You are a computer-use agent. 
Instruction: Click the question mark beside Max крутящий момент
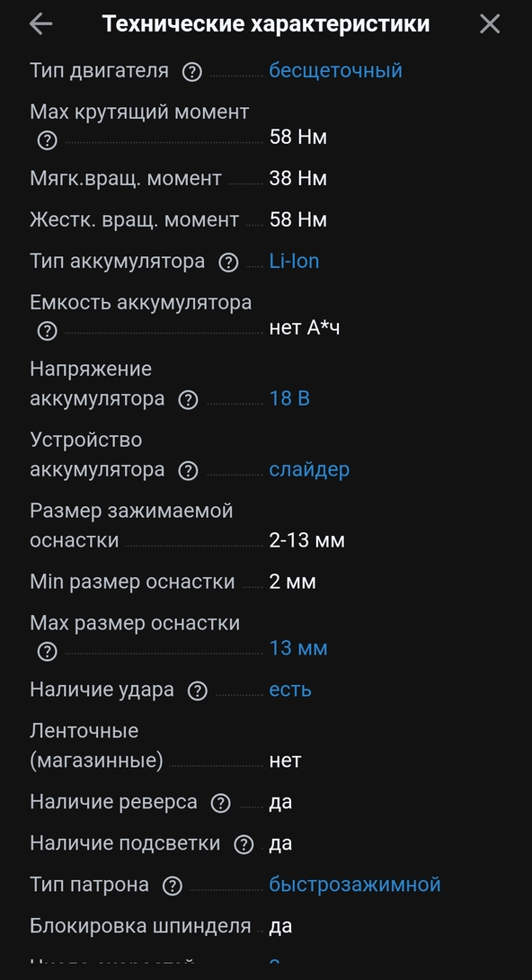(x=46, y=140)
